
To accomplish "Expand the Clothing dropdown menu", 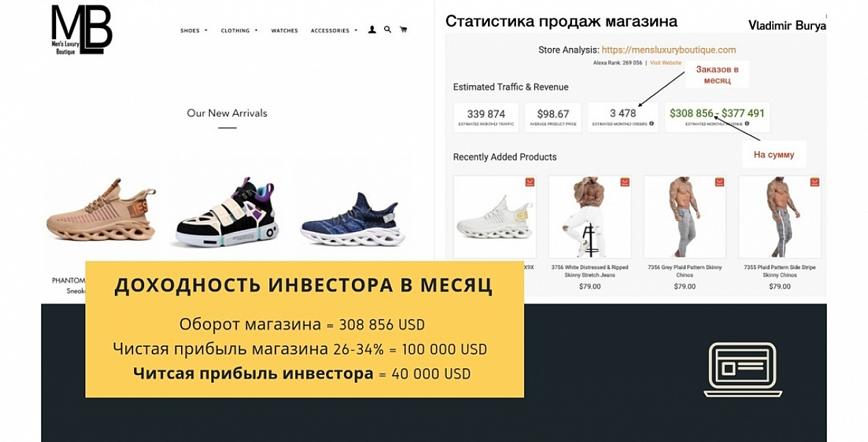I will coord(239,31).
